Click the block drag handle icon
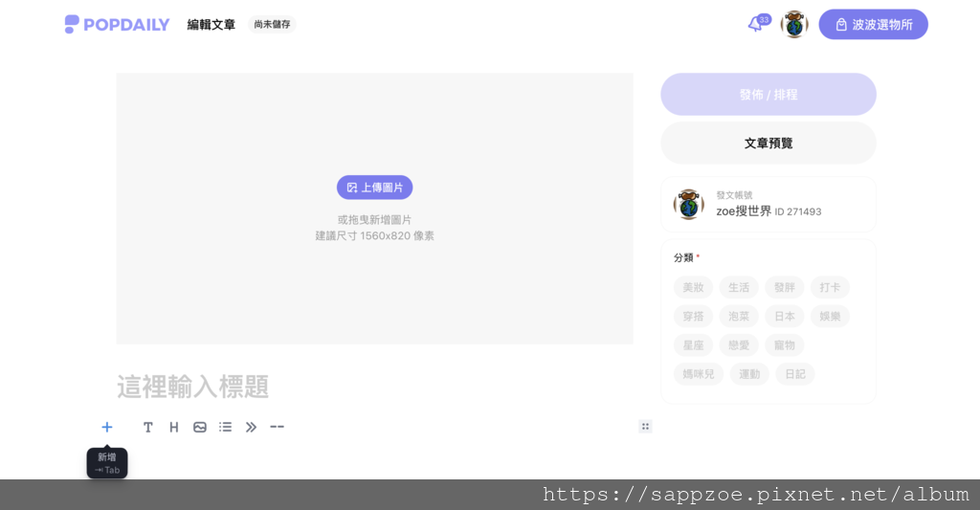The width and height of the screenshot is (980, 510). pos(646,427)
